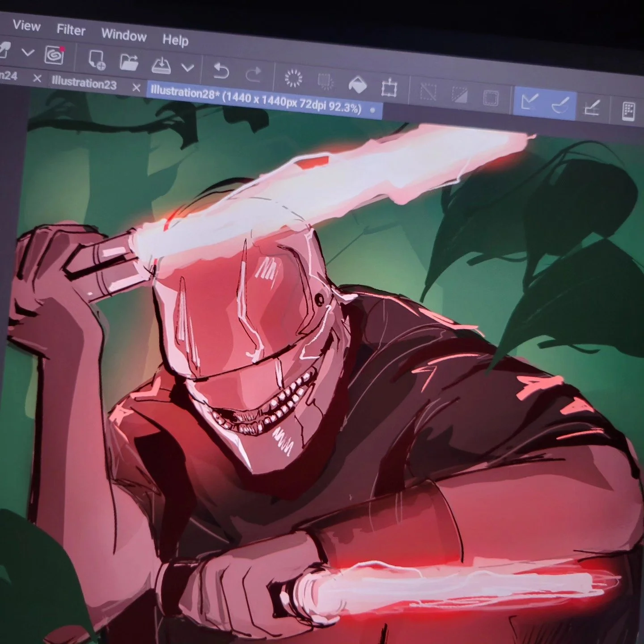Expand the Save options dropdown arrow
Image resolution: width=644 pixels, height=644 pixels.
(188, 68)
